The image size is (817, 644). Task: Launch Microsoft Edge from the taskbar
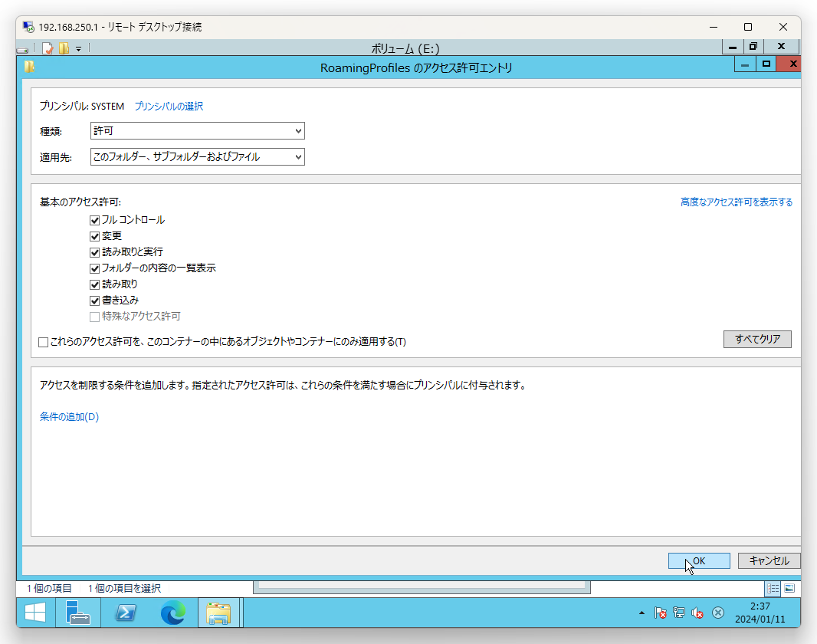pos(173,613)
